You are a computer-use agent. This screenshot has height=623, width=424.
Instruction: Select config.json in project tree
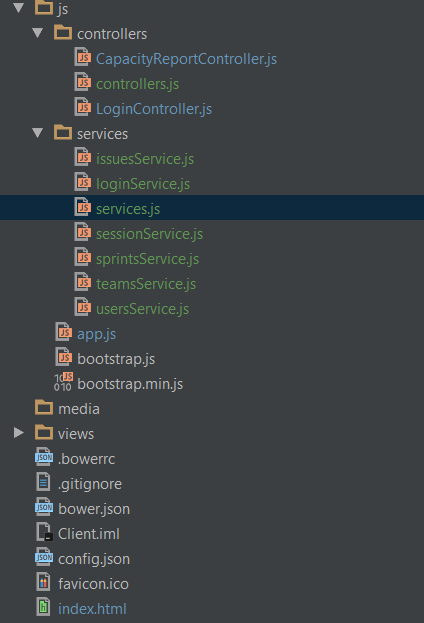tap(94, 559)
